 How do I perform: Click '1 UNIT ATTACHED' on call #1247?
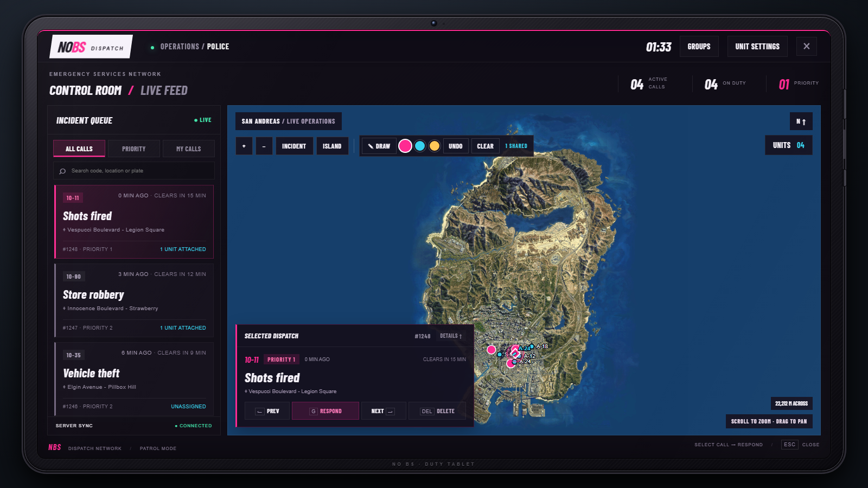183,328
